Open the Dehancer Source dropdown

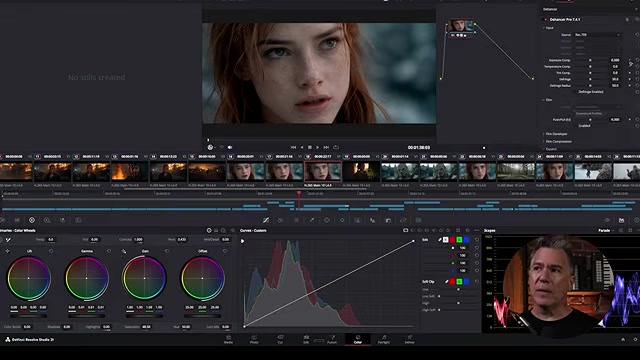[598, 35]
